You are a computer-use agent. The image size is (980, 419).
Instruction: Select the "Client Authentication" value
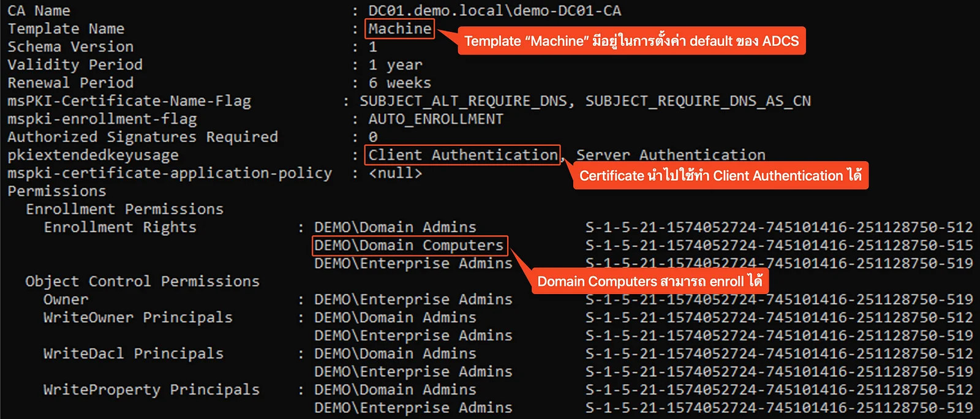tap(463, 155)
